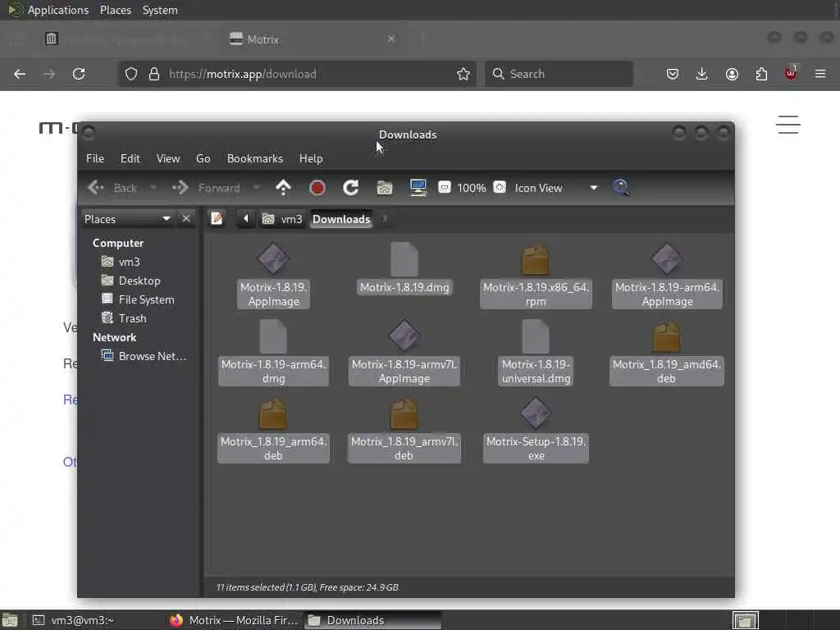Open the Motrix website hamburger menu
Screen dimensions: 840x630
pos(788,125)
